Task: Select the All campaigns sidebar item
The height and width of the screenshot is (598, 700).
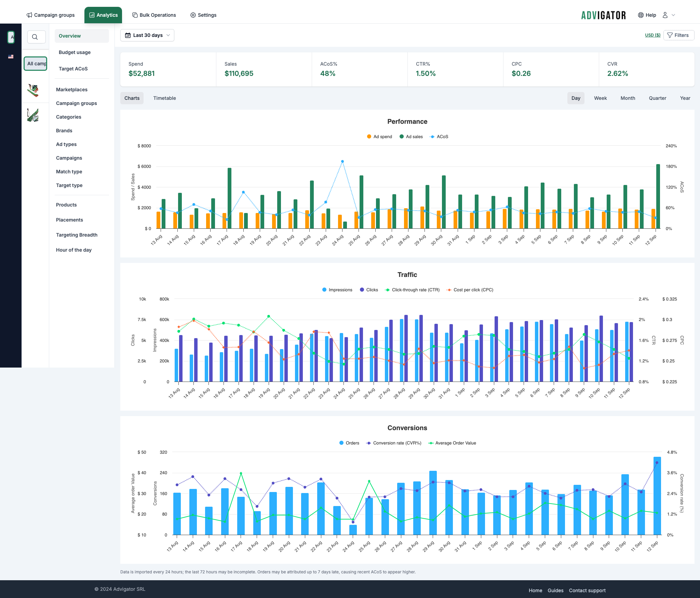Action: tap(36, 64)
